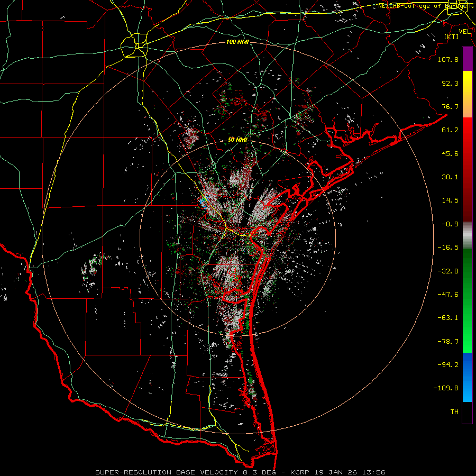Click the "100 NMI" range ring label
The width and height of the screenshot is (476, 476).
pos(237,42)
